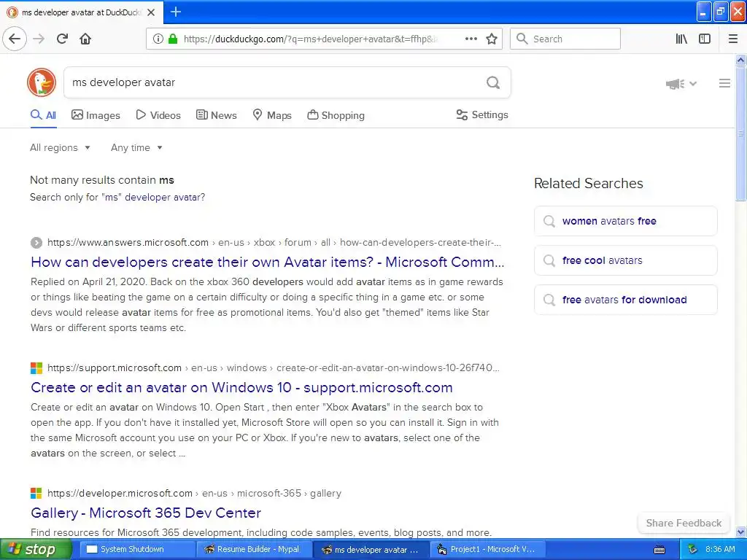Viewport: 747px width, 560px height.
Task: Click the 8:36 AM taskbar clock
Action: (x=720, y=550)
